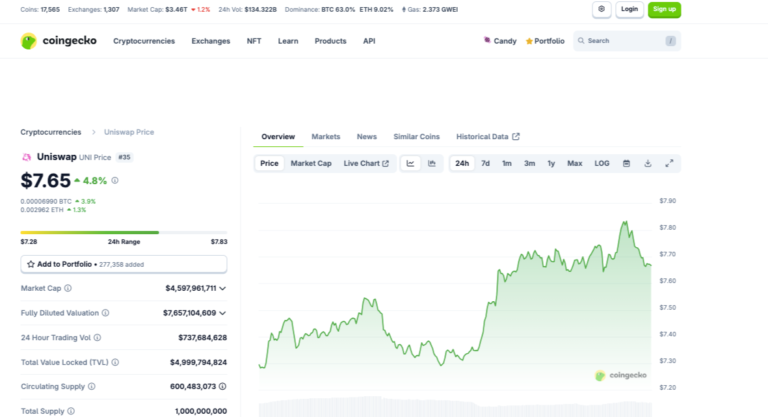Go to Cryptocurrencies breadcrumb link

coord(51,132)
